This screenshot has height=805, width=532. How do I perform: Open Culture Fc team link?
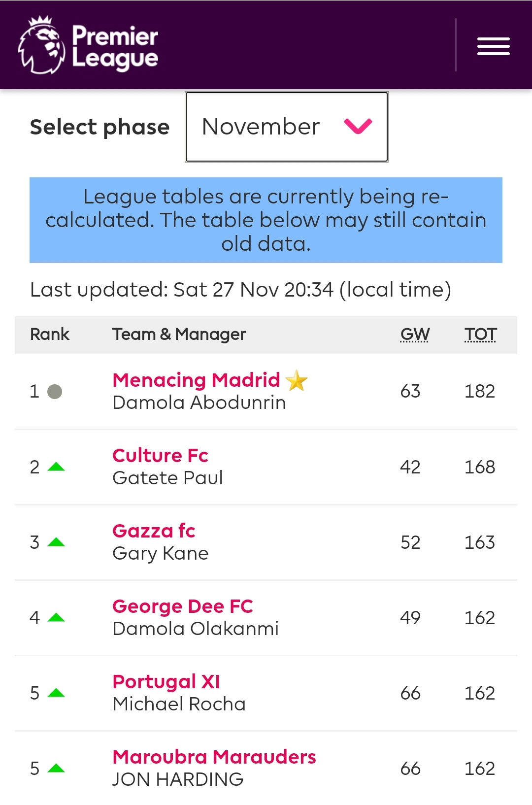pos(160,455)
